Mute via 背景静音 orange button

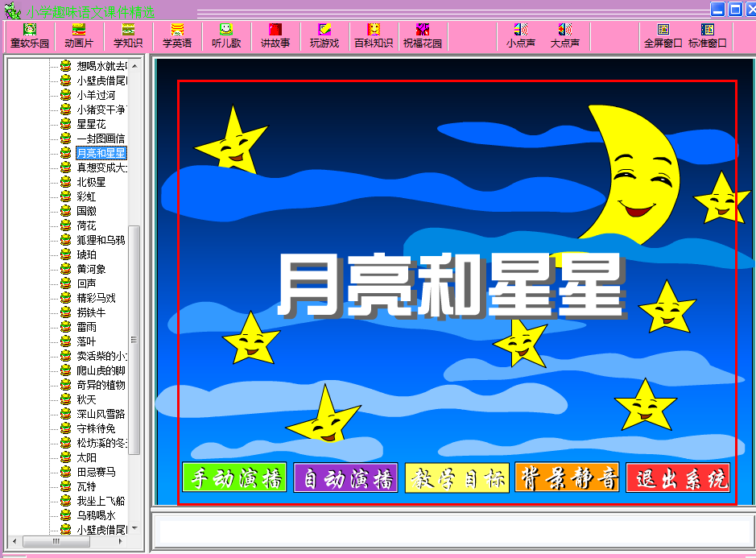tap(568, 477)
